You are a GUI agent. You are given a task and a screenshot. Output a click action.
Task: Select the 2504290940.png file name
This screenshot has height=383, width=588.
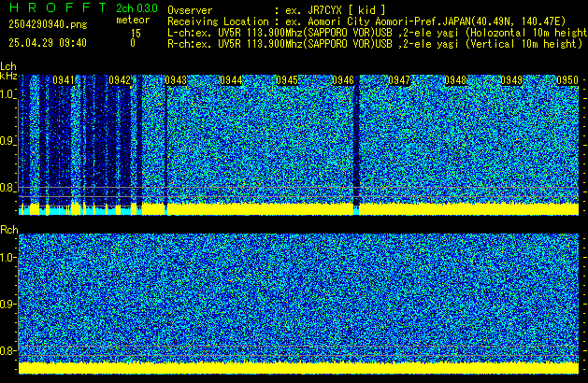coord(48,24)
